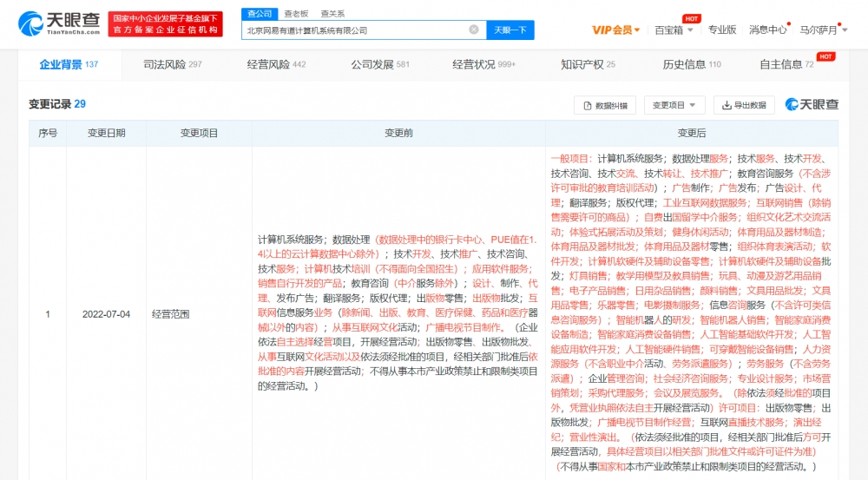Click the HOT badge on 百宝箱
868x480 pixels.
click(692, 18)
